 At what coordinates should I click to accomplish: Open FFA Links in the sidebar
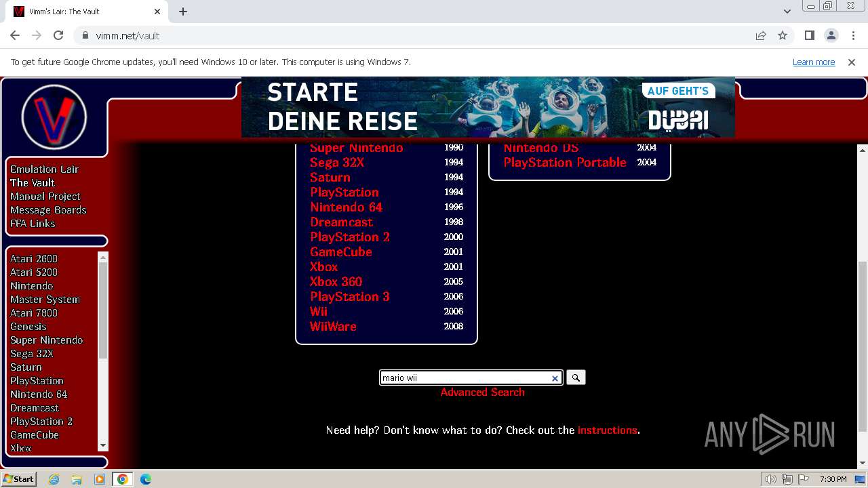(x=33, y=223)
